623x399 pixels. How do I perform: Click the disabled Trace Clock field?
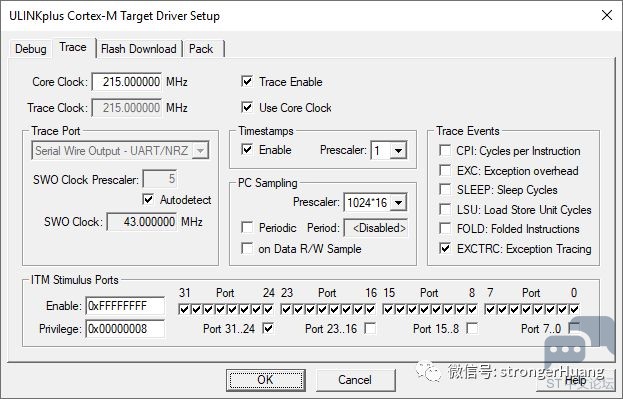[x=127, y=108]
